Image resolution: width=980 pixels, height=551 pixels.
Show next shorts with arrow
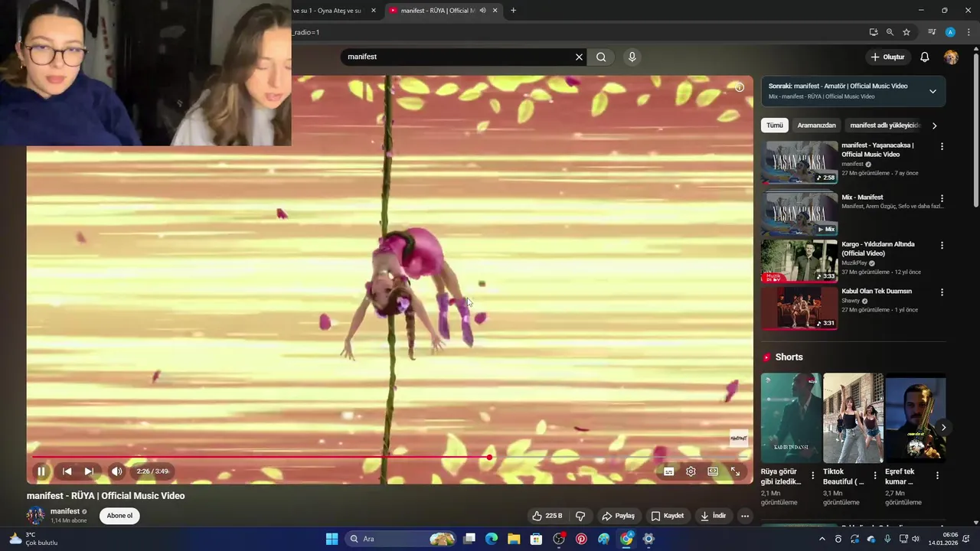point(943,428)
